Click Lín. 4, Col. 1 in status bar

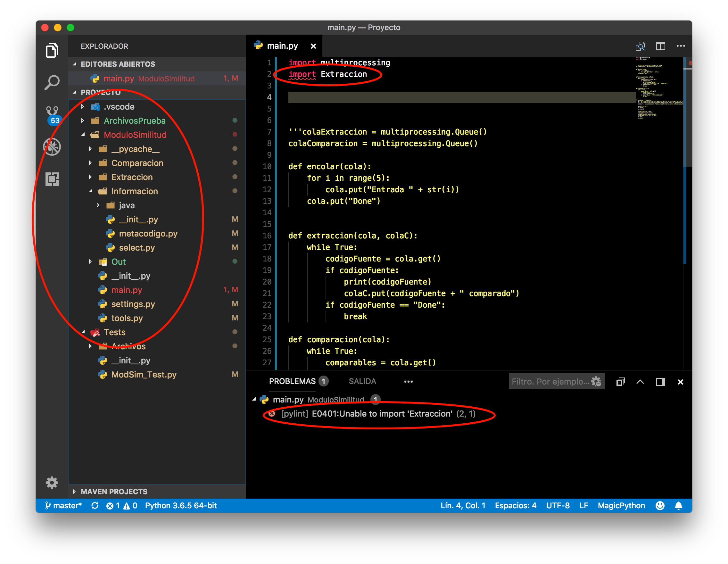(x=463, y=506)
